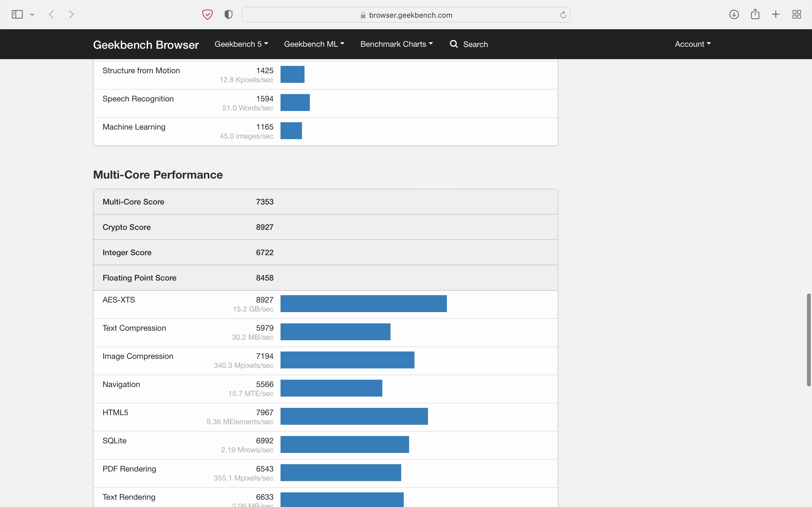The image size is (812, 507).
Task: Click the browser.geekbench.com address field
Action: pyautogui.click(x=406, y=15)
